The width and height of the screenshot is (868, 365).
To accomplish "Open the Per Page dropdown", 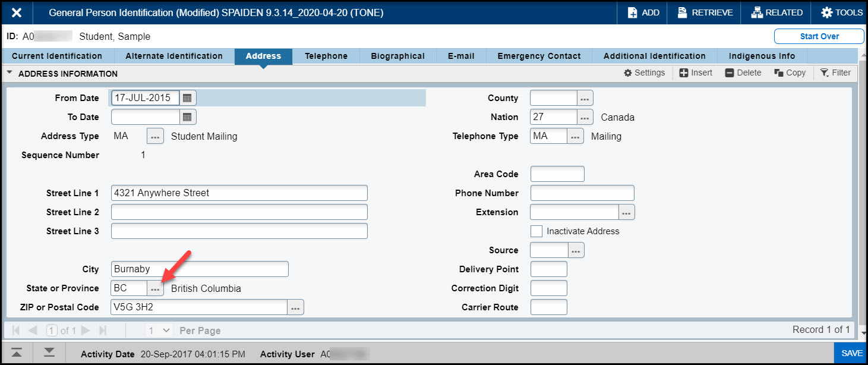I will [x=159, y=330].
